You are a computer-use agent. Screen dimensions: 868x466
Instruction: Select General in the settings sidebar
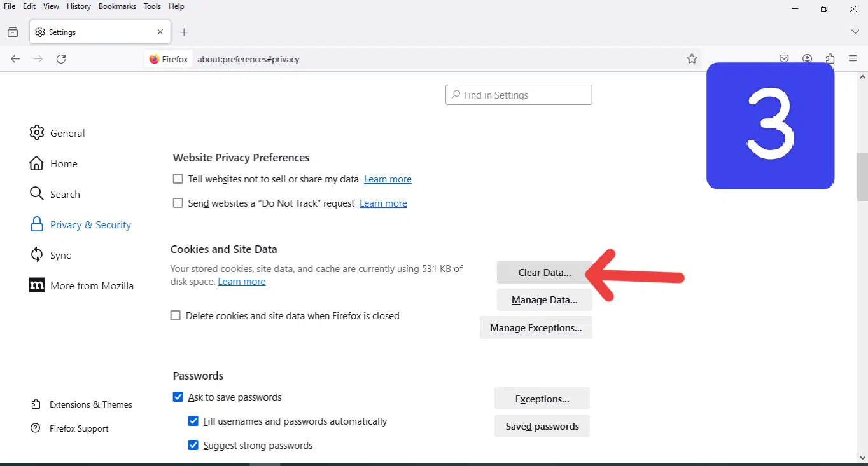click(67, 133)
